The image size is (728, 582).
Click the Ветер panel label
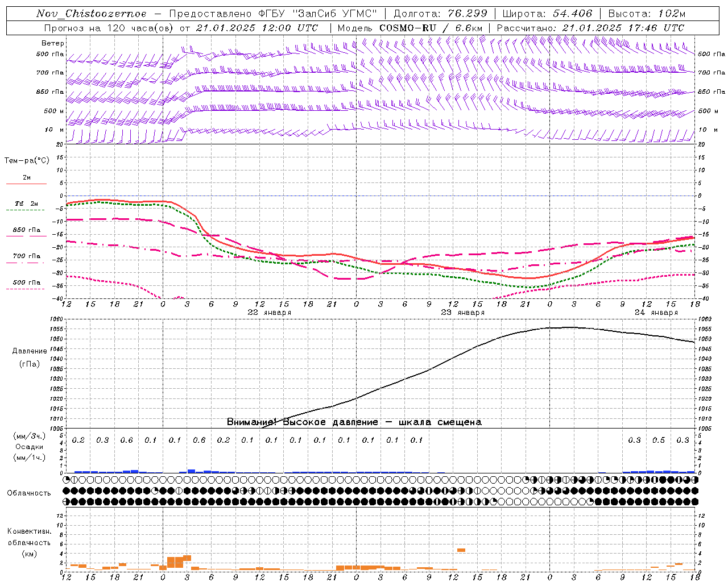pos(53,43)
